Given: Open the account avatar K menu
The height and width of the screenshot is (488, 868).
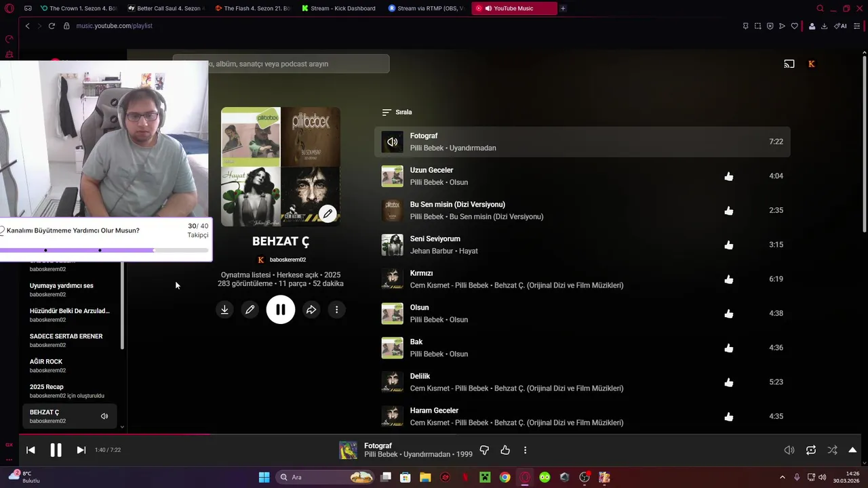Looking at the screenshot, I should point(812,64).
